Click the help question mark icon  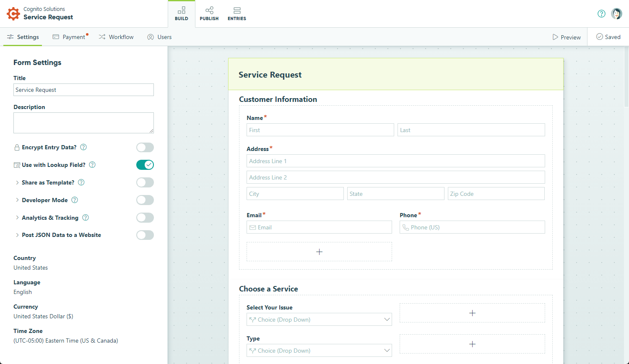pyautogui.click(x=601, y=13)
